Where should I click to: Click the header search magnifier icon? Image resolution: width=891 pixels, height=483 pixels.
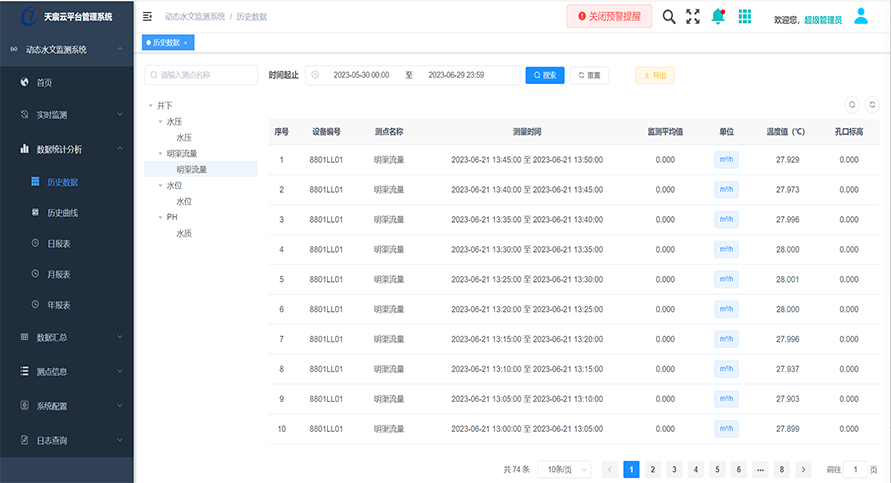(669, 17)
